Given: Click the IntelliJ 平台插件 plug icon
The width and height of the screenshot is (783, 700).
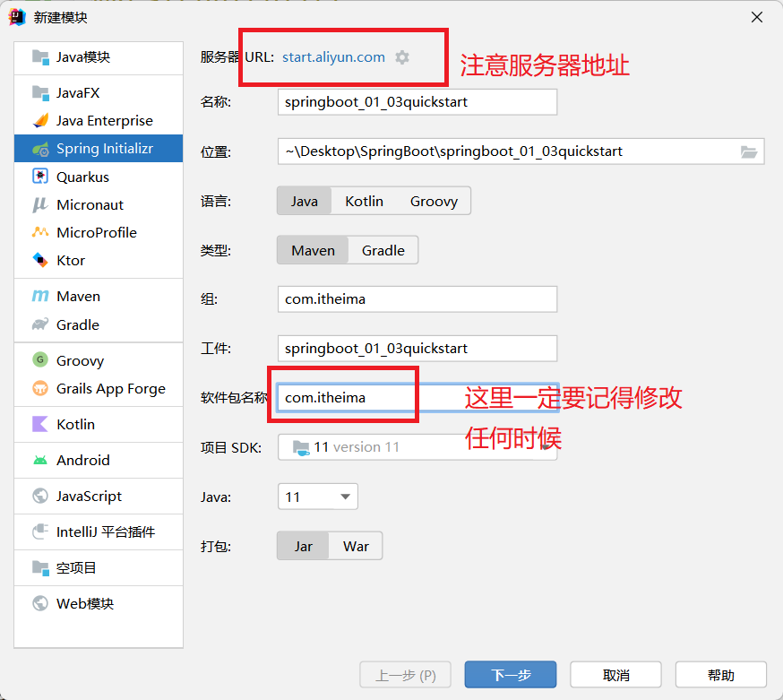Looking at the screenshot, I should tap(40, 531).
